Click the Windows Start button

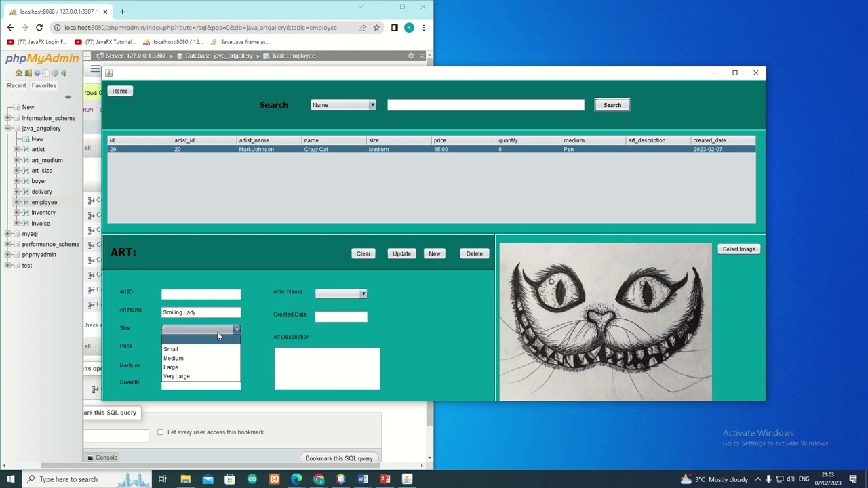[x=10, y=479]
